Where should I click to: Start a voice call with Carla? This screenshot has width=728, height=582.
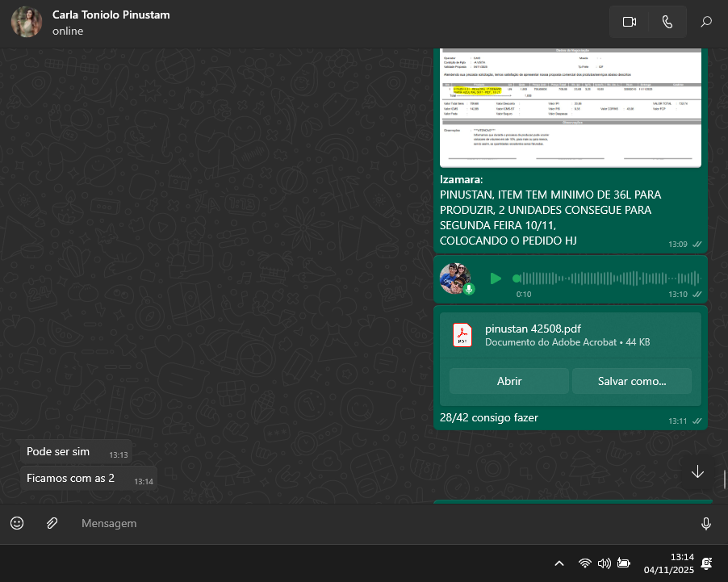pos(667,23)
